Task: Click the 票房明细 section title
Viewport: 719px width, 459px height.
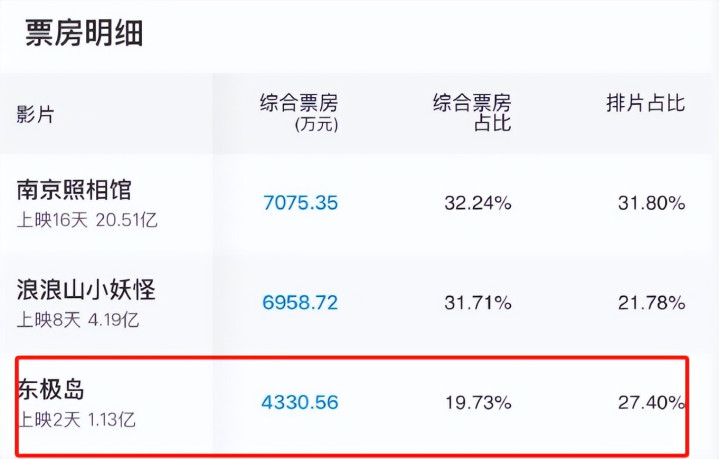Action: point(84,33)
